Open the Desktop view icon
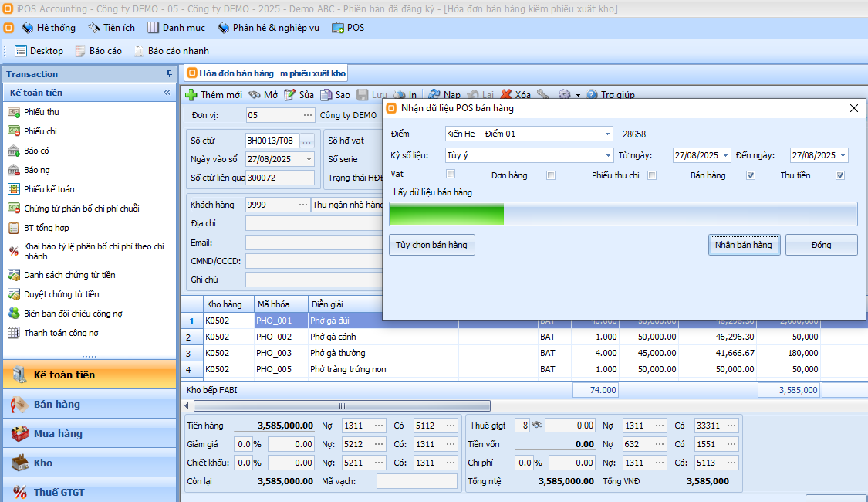The width and height of the screenshot is (868, 502). pos(21,51)
